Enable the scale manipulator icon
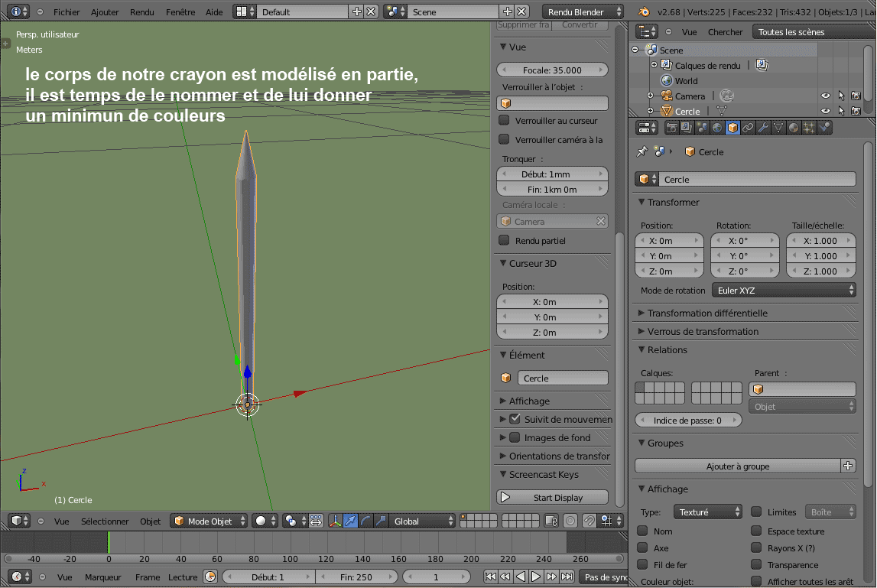 tap(381, 521)
